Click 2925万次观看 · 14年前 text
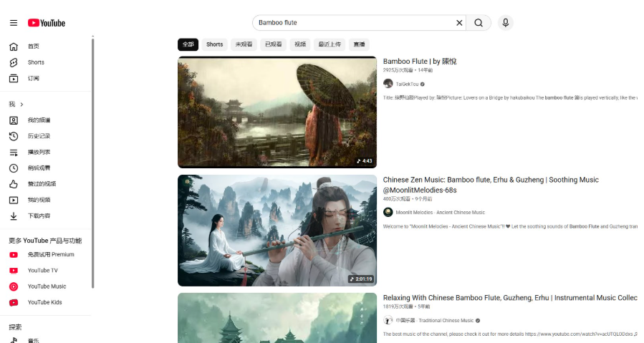The height and width of the screenshot is (343, 644). click(408, 70)
